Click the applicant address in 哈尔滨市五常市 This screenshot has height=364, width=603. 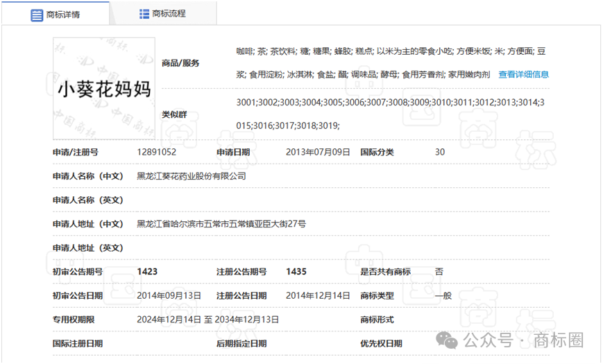[x=221, y=224]
